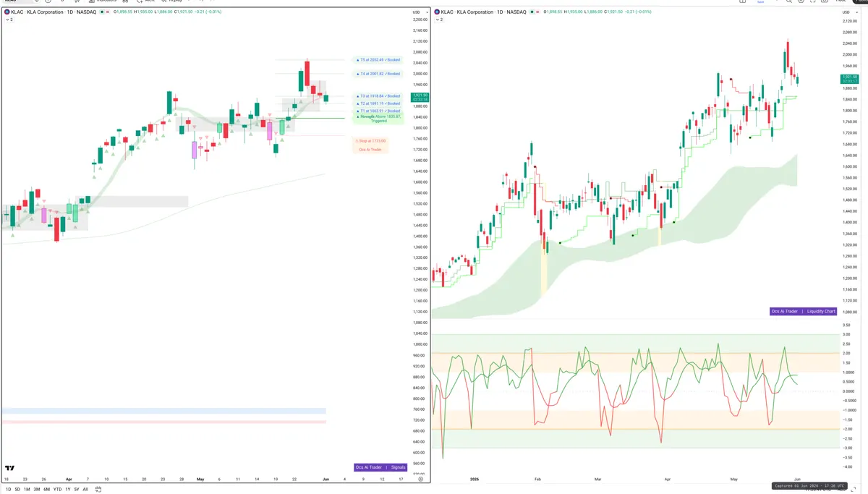
Task: Expand indicator legend in right chart
Action: tap(438, 20)
